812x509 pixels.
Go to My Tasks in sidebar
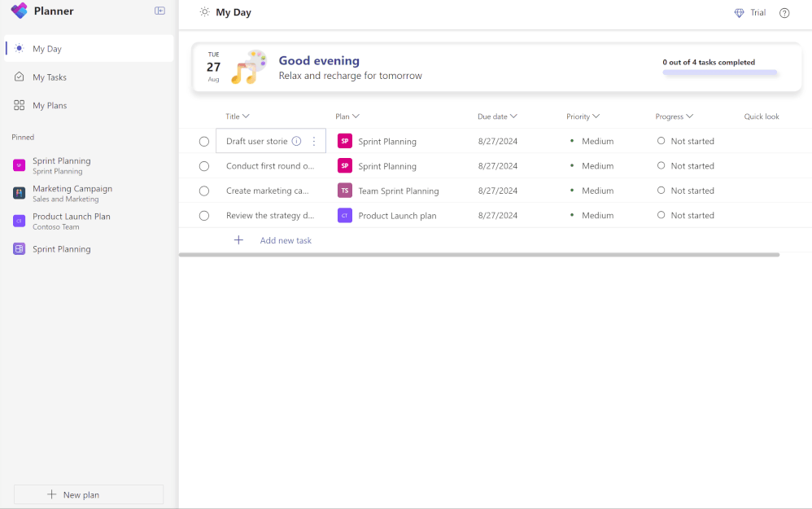(50, 77)
